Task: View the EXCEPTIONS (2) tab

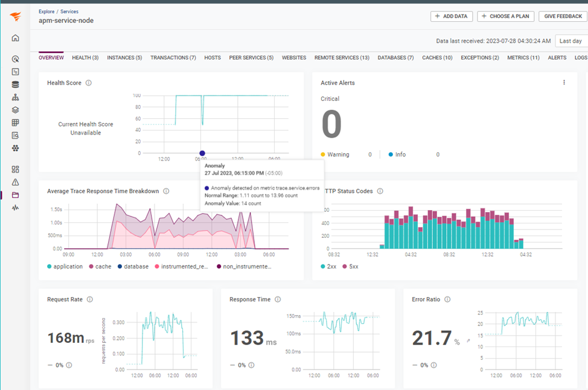Action: (480, 58)
